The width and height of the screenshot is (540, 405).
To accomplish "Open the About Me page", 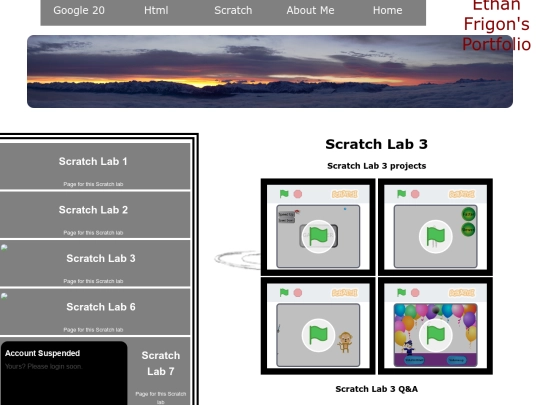I will point(310,10).
